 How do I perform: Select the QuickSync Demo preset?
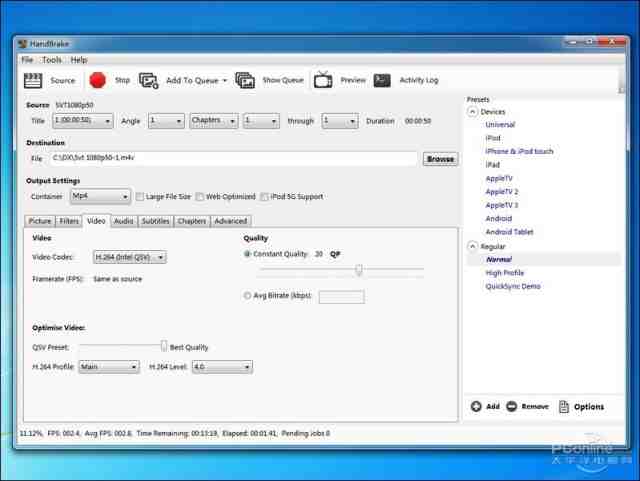[x=513, y=286]
